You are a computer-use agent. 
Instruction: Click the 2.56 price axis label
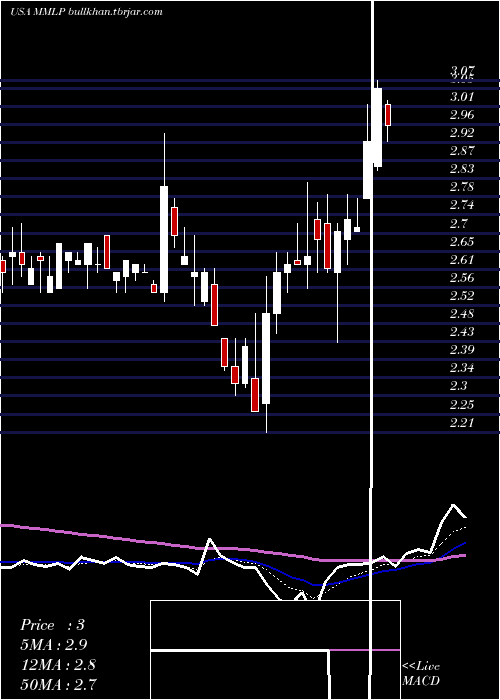pos(462,277)
